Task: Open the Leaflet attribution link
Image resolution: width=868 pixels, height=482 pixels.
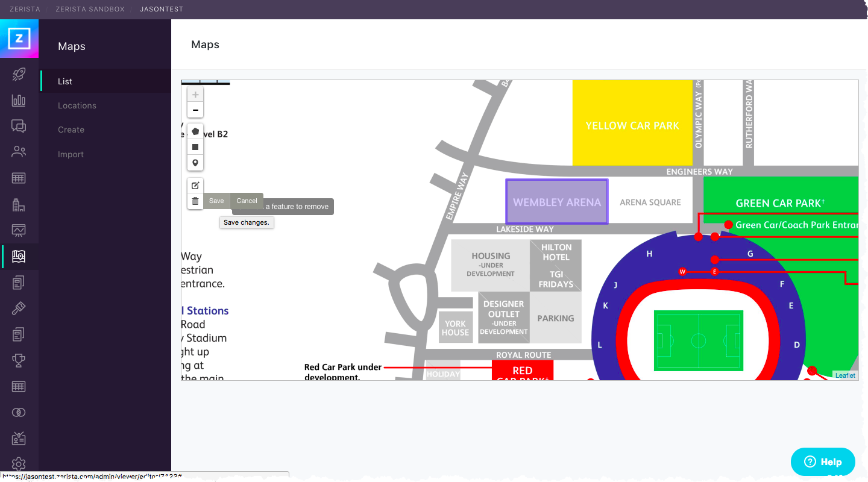Action: tap(845, 375)
